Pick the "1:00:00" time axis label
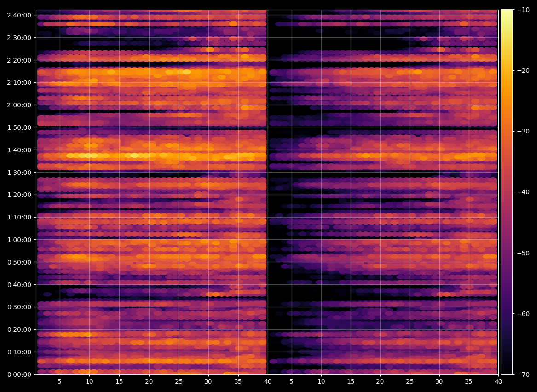Screen dimensions: 537x392 pyautogui.click(x=19, y=240)
